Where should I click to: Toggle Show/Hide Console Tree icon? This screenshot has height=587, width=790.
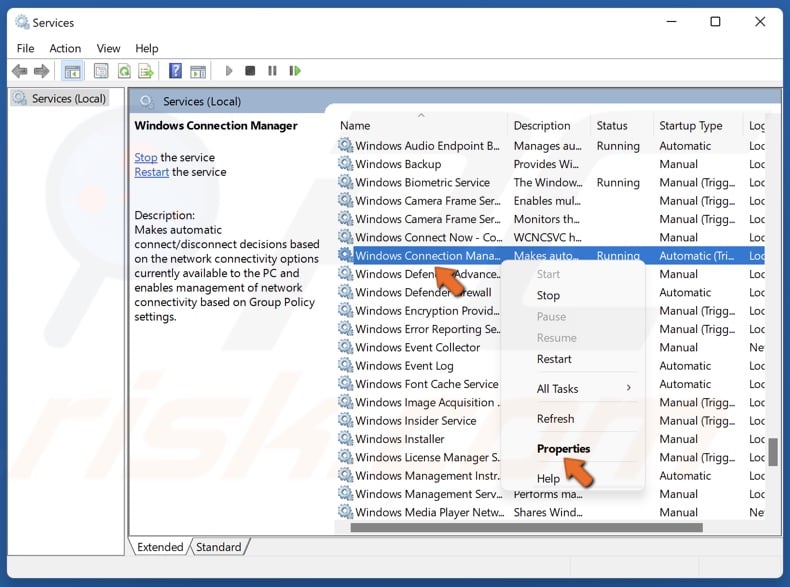tap(72, 71)
